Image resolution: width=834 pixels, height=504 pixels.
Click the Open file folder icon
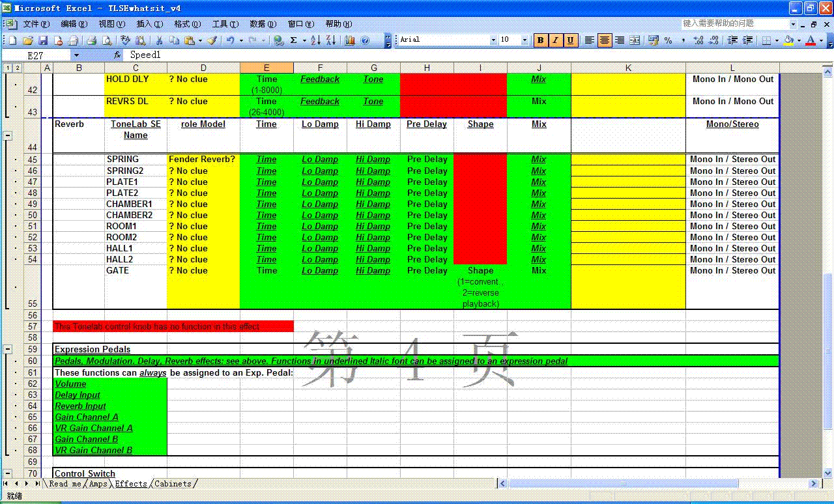pyautogui.click(x=29, y=40)
